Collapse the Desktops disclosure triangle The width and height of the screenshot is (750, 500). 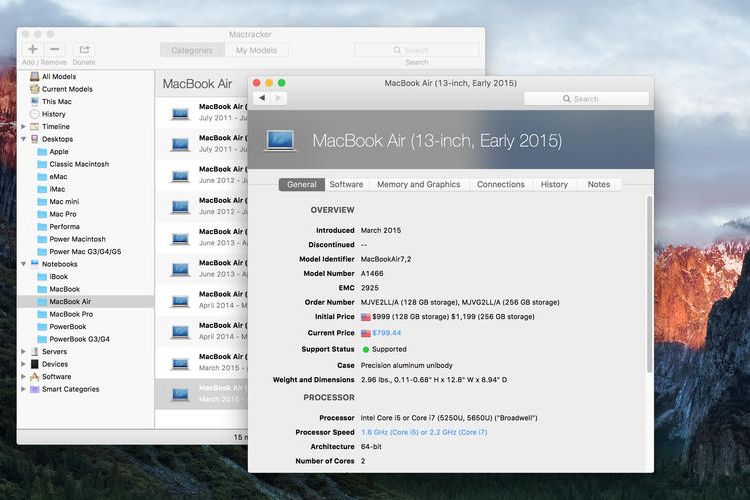click(23, 139)
